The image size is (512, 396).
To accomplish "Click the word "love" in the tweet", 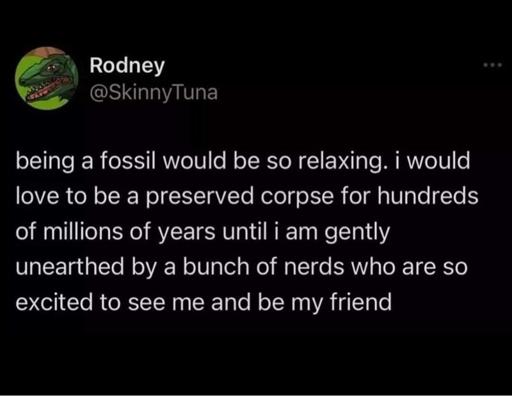I will coord(37,197).
